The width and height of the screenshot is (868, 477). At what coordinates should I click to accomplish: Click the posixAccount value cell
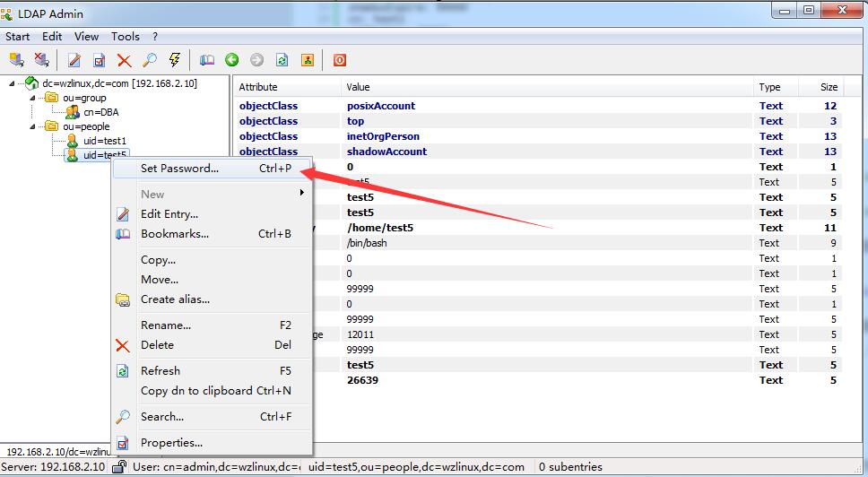pos(381,106)
